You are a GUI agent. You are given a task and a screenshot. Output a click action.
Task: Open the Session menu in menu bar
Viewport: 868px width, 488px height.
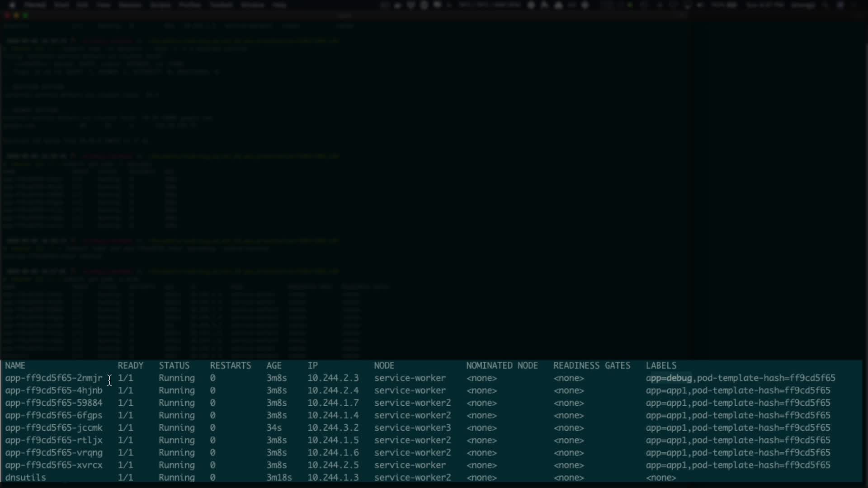130,5
